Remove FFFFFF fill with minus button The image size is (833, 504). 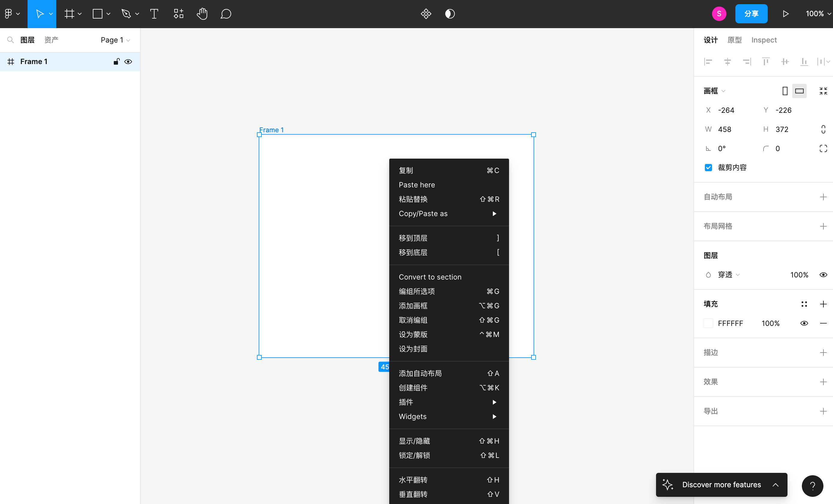click(x=823, y=323)
